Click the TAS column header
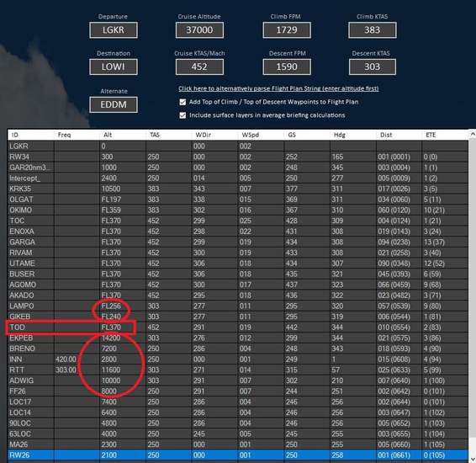This screenshot has width=476, height=463. [169, 135]
